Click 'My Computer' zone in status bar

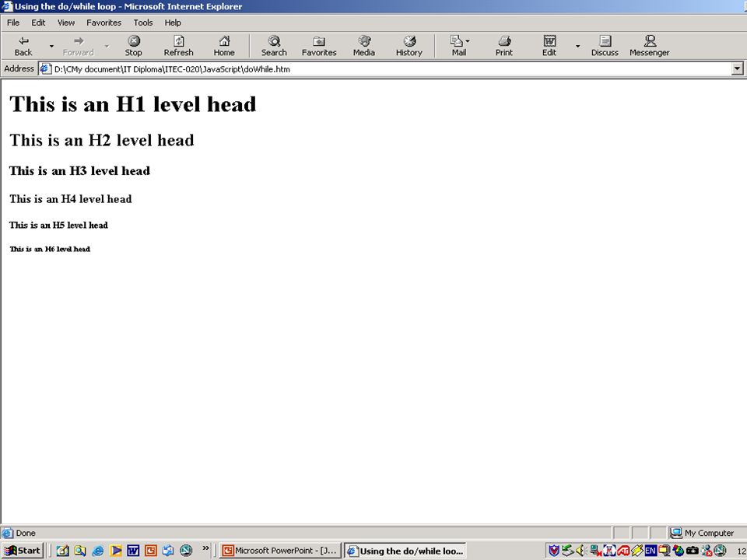point(702,533)
